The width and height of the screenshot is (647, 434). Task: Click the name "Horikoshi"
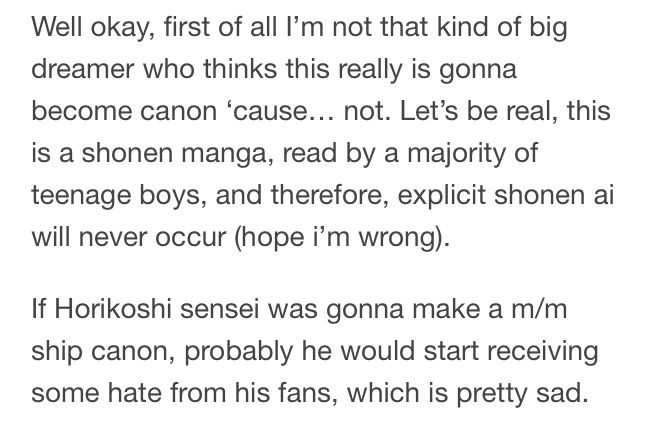click(x=113, y=310)
